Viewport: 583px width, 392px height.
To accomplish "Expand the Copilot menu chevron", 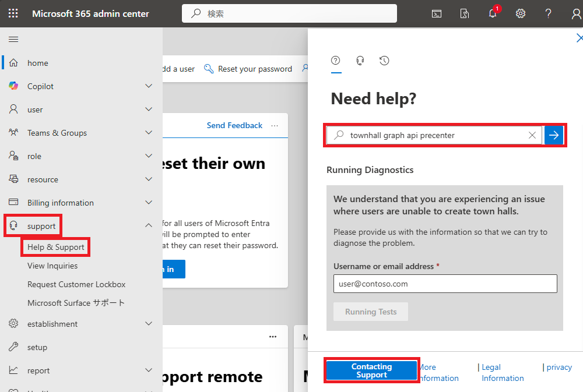I will pos(149,86).
